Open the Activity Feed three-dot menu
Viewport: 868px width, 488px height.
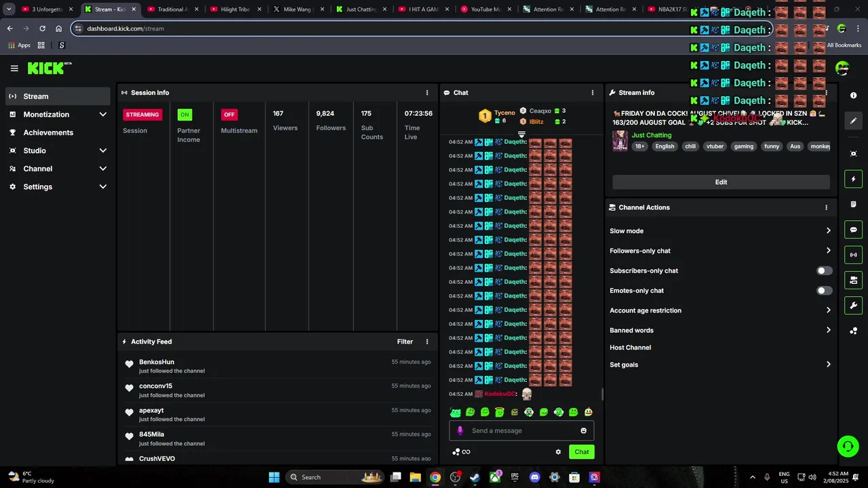point(427,342)
